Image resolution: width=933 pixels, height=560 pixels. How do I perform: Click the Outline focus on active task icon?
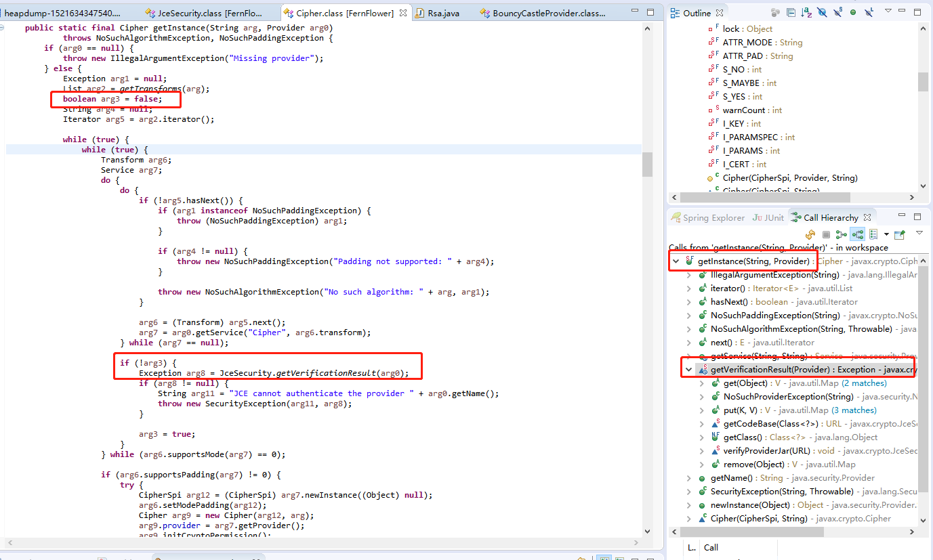[775, 12]
